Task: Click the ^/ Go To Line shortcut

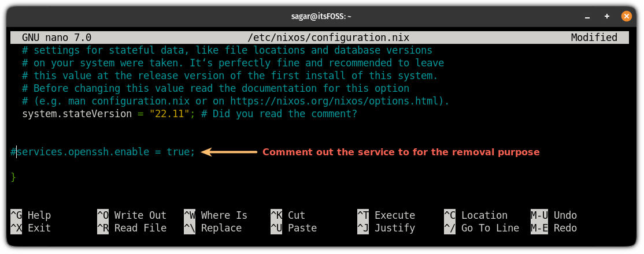Action: [x=482, y=228]
